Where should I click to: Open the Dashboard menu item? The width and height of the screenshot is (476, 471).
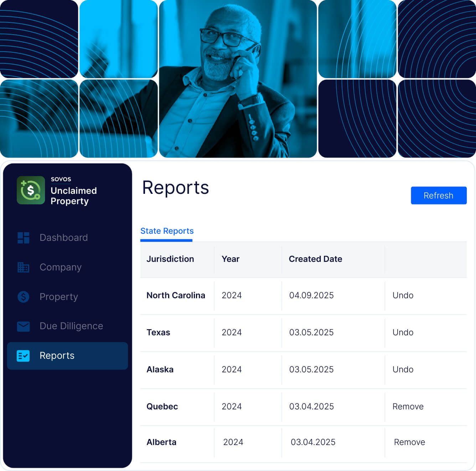click(x=63, y=238)
